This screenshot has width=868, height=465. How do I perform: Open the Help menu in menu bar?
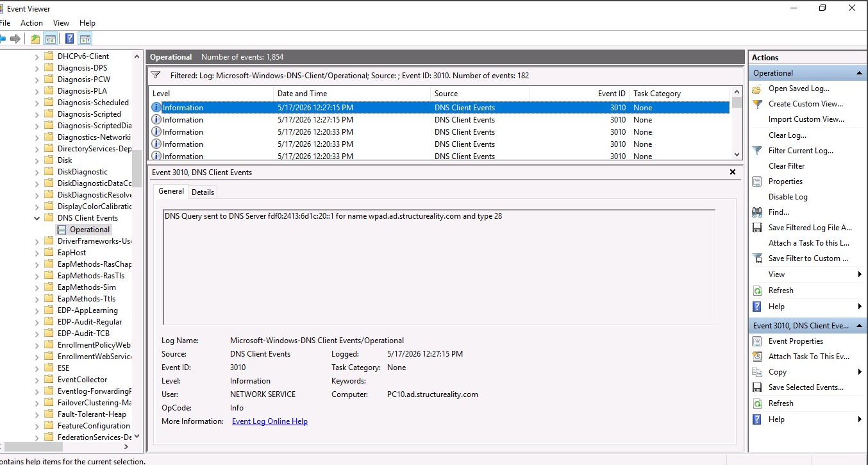coord(87,23)
